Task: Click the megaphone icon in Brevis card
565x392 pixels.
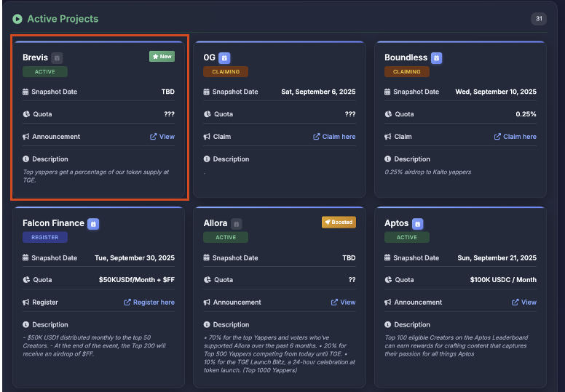Action: pyautogui.click(x=25, y=137)
